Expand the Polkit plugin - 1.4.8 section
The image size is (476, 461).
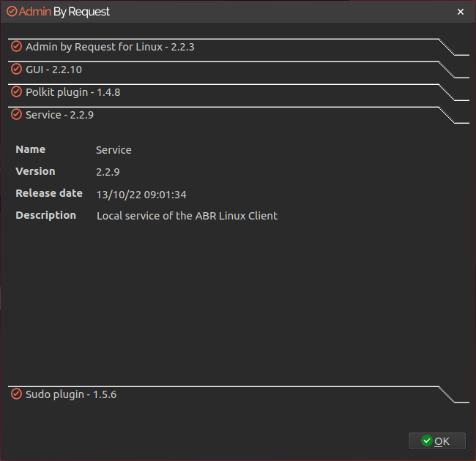point(238,92)
